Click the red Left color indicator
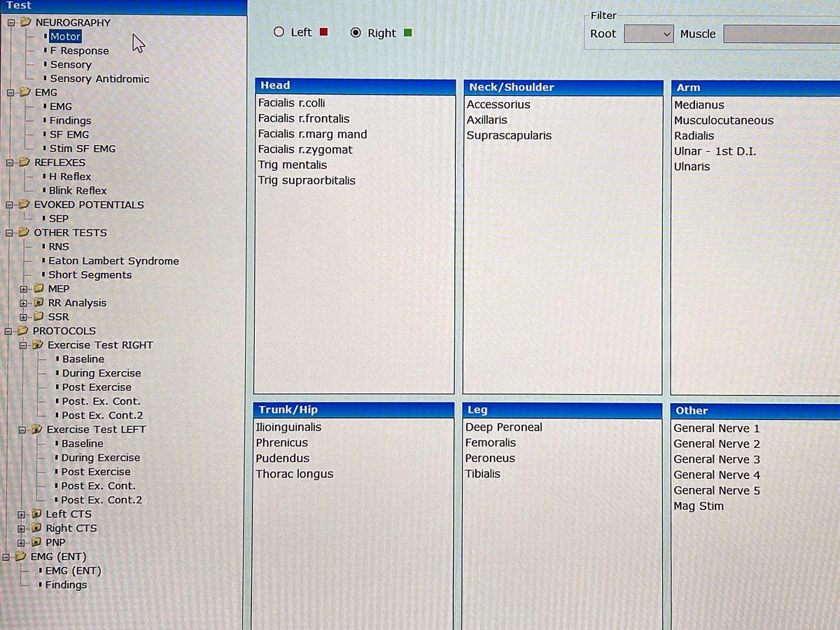The image size is (840, 630). click(x=323, y=32)
